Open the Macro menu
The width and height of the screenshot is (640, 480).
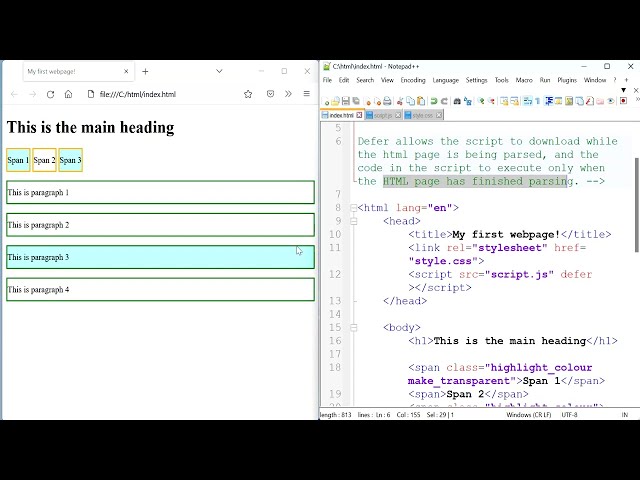point(524,80)
